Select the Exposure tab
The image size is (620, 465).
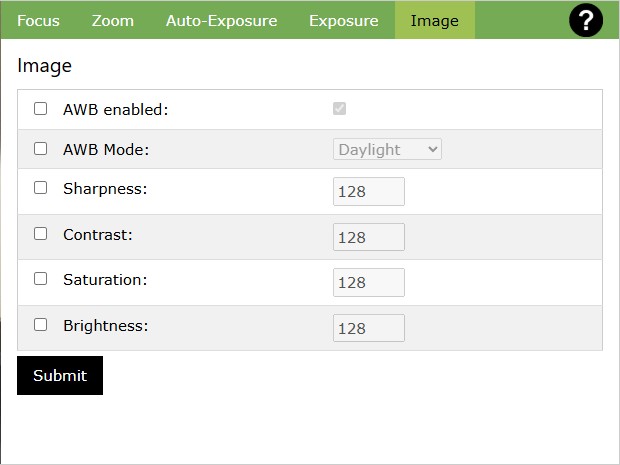(x=343, y=20)
